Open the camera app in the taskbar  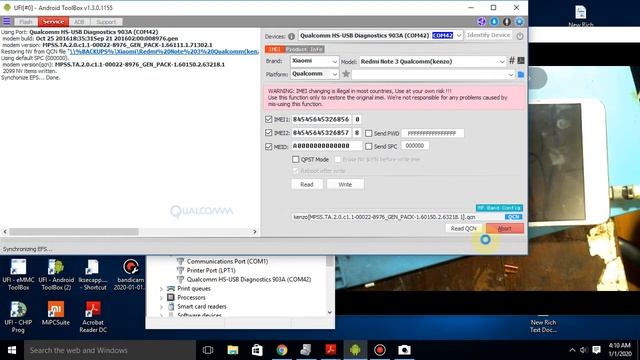click(404, 350)
